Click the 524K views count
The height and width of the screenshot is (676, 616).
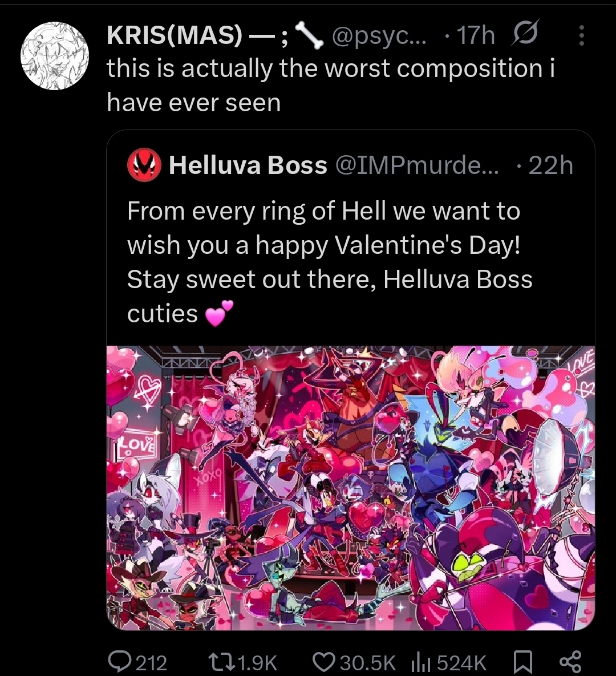point(461,663)
